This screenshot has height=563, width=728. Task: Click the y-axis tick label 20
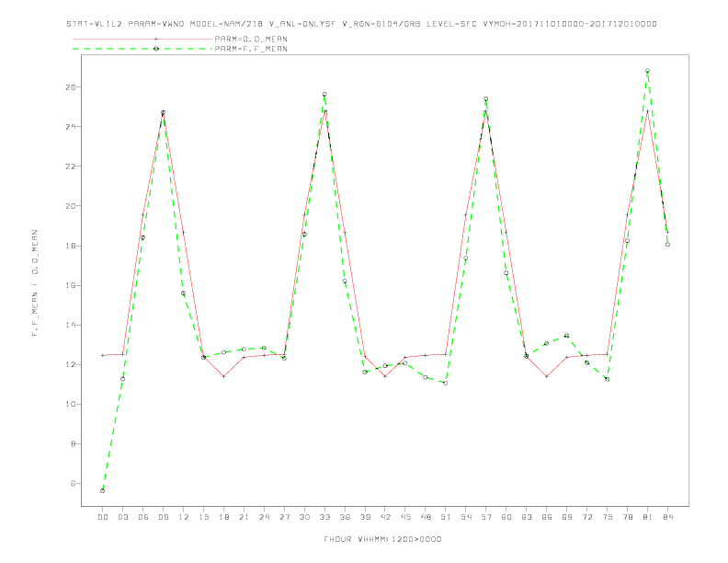(x=71, y=206)
